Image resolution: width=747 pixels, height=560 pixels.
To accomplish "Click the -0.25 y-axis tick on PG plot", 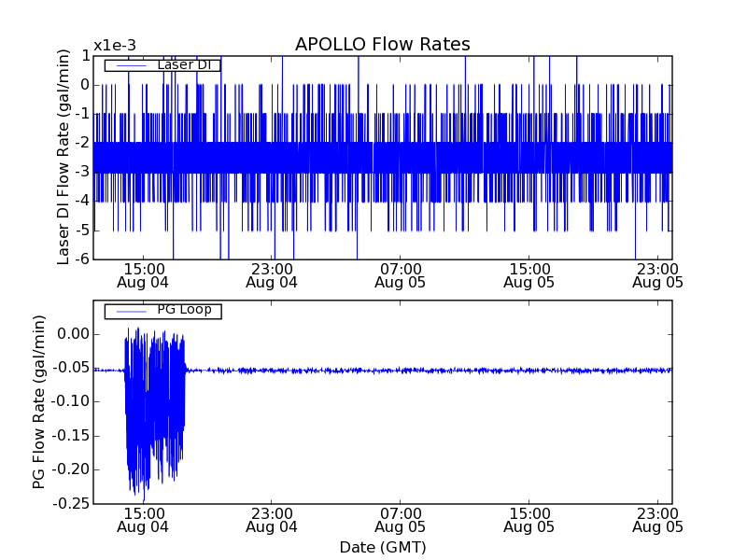I will click(72, 504).
